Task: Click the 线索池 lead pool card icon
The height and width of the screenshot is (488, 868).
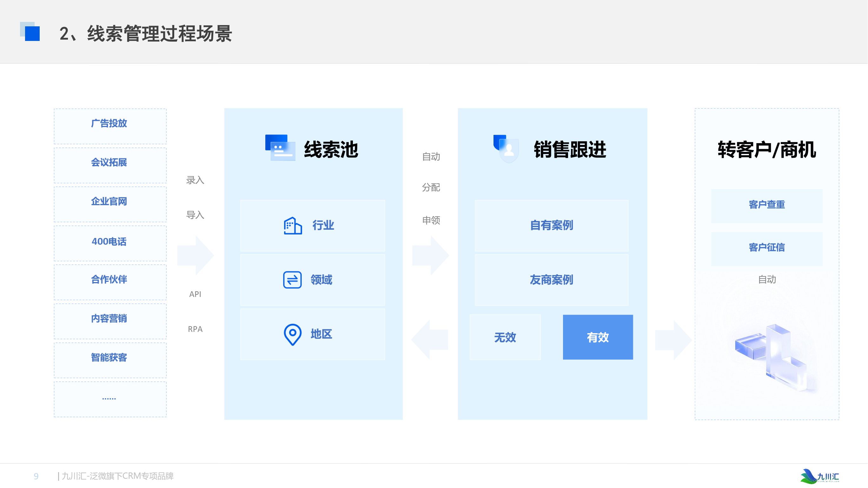Action: point(280,148)
